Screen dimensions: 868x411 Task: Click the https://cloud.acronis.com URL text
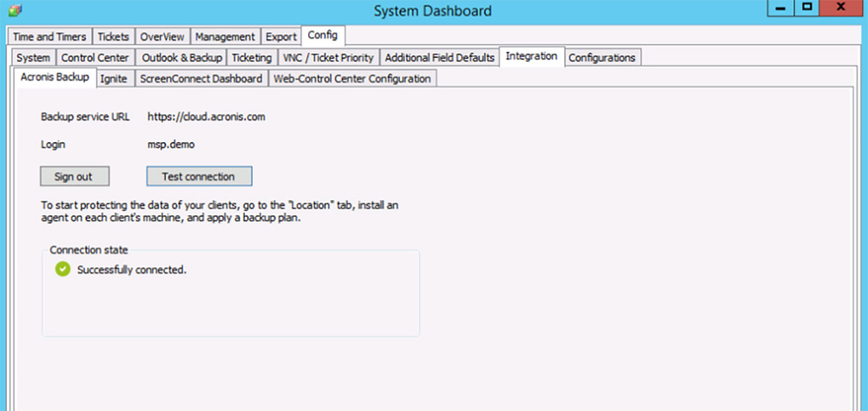tap(207, 117)
